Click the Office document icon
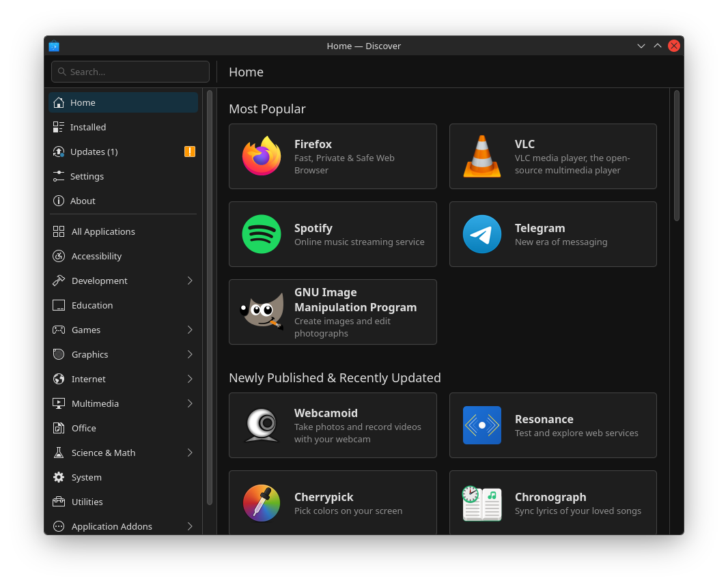This screenshot has width=728, height=587. [59, 428]
